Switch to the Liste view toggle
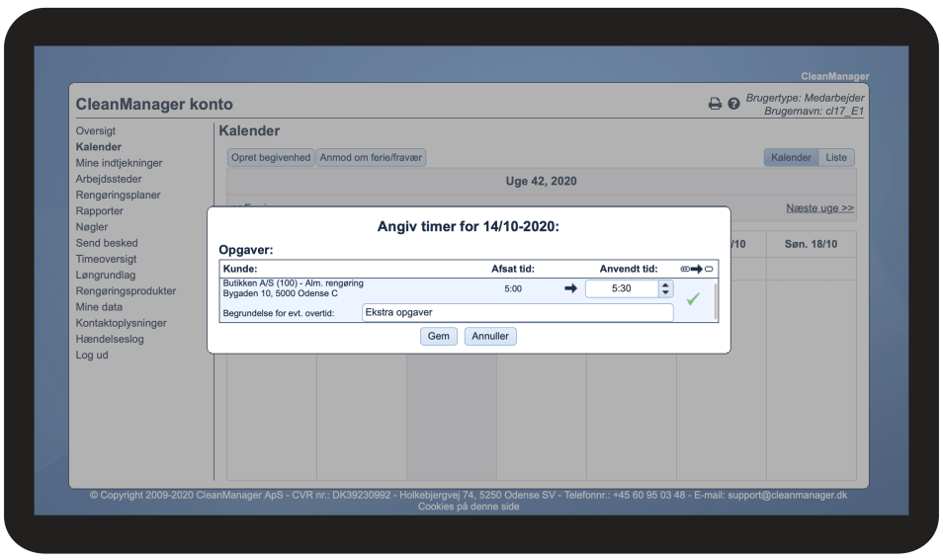This screenshot has width=943, height=560. point(836,158)
